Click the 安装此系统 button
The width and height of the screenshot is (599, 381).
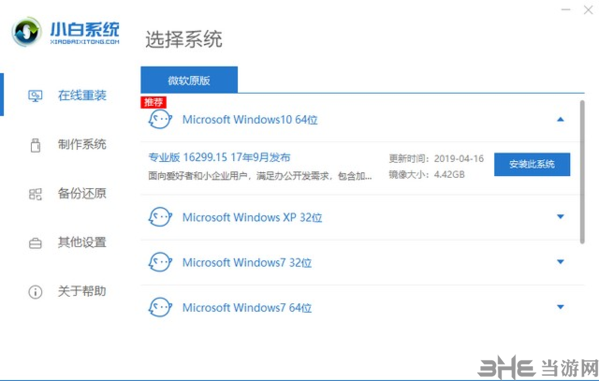pos(532,164)
